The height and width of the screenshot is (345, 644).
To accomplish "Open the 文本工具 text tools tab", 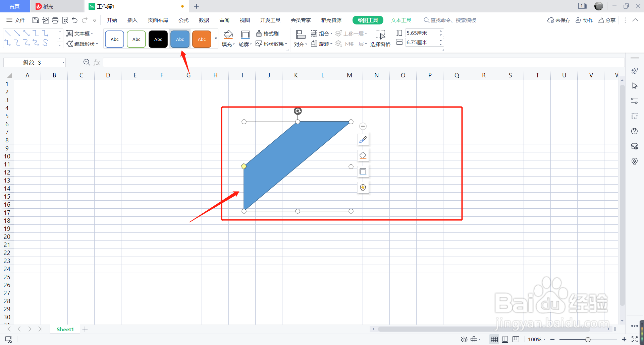I will 401,20.
